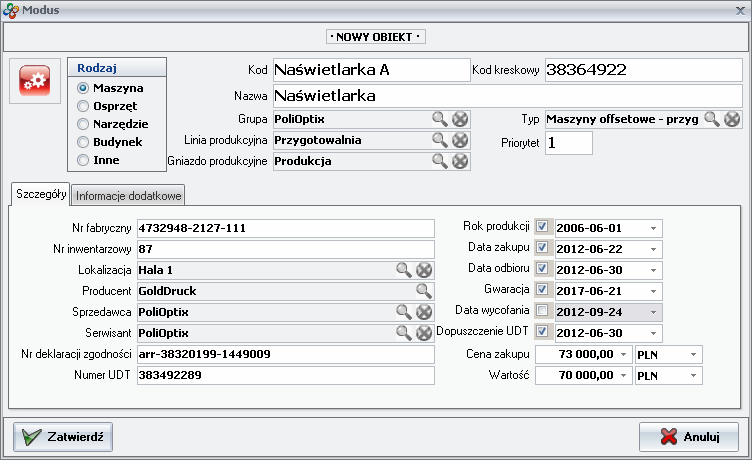Open the Cena zakupu amount dropdown arrow
This screenshot has height=460, width=752.
point(623,354)
